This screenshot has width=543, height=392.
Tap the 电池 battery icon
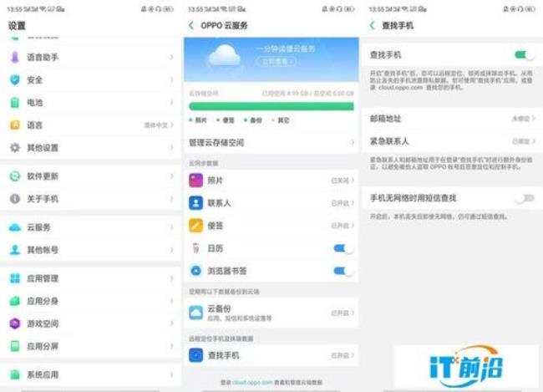coord(15,103)
